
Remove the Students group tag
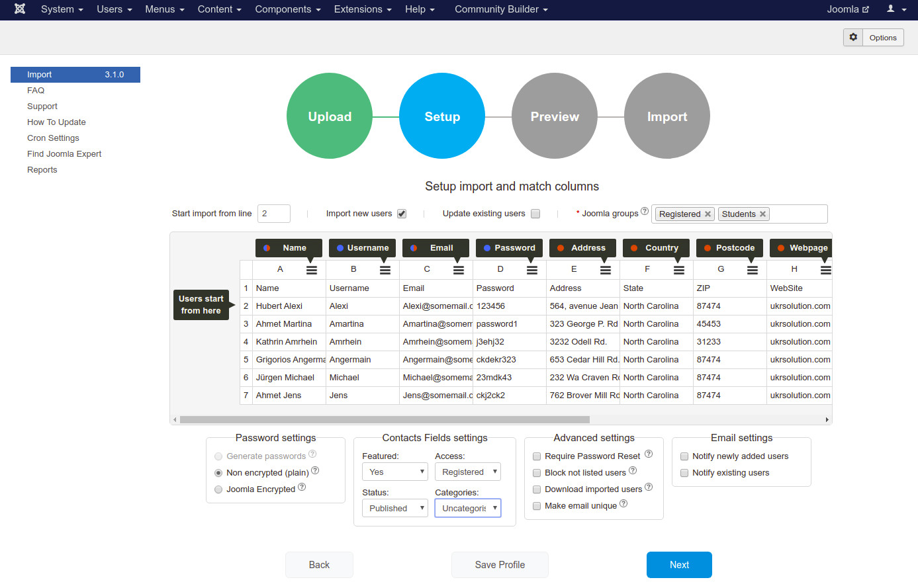pyautogui.click(x=762, y=214)
